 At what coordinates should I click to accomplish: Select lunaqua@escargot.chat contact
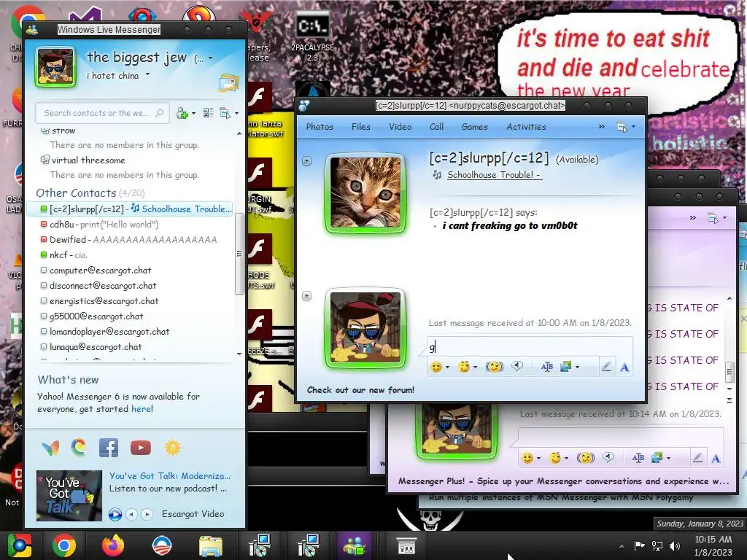coord(128,346)
